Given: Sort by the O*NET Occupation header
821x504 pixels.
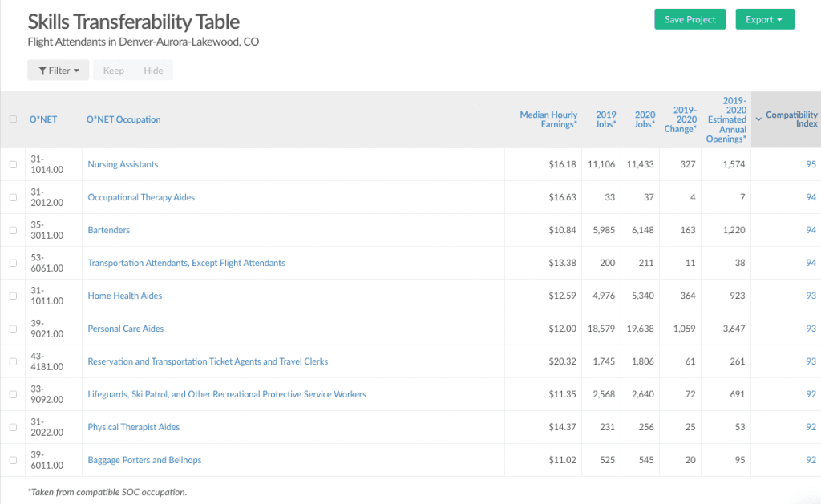Looking at the screenshot, I should point(123,119).
